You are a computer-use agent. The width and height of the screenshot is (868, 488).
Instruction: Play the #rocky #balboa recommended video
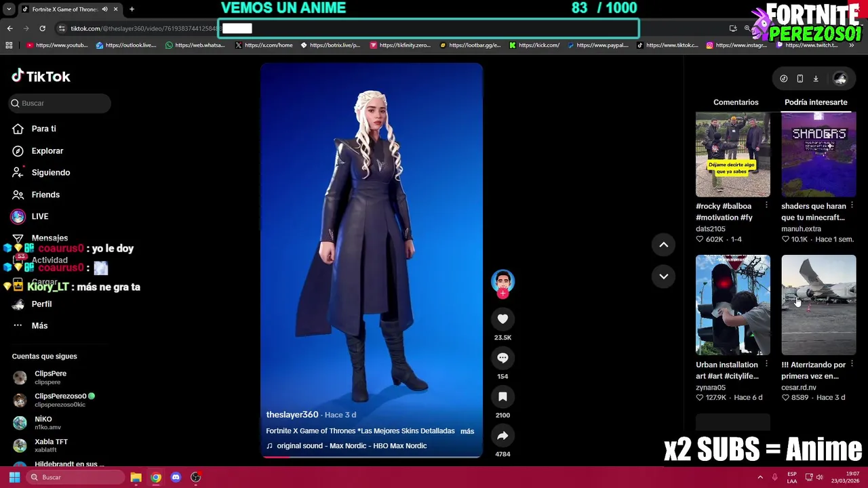pyautogui.click(x=733, y=155)
